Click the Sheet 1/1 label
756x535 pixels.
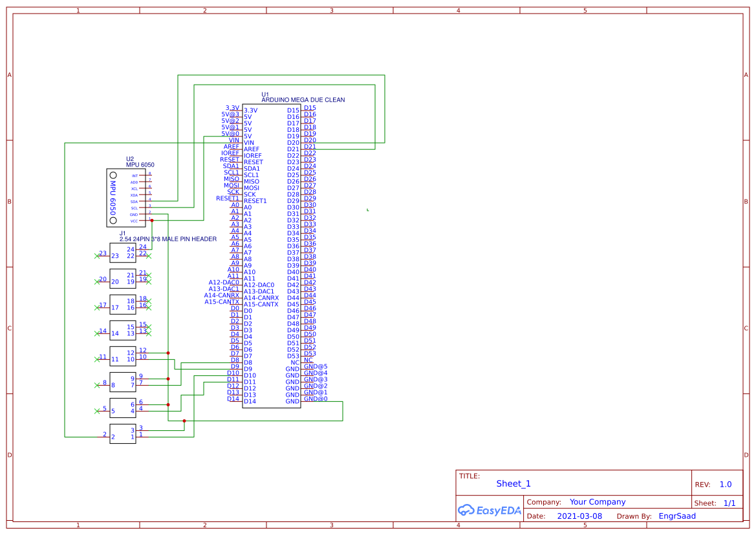coord(731,503)
